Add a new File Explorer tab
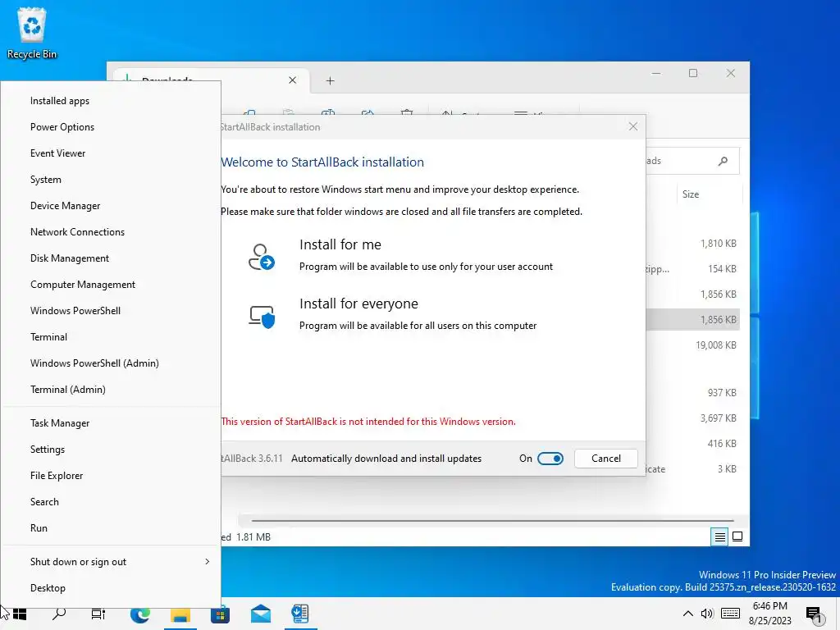Viewport: 840px width, 630px height. 330,81
